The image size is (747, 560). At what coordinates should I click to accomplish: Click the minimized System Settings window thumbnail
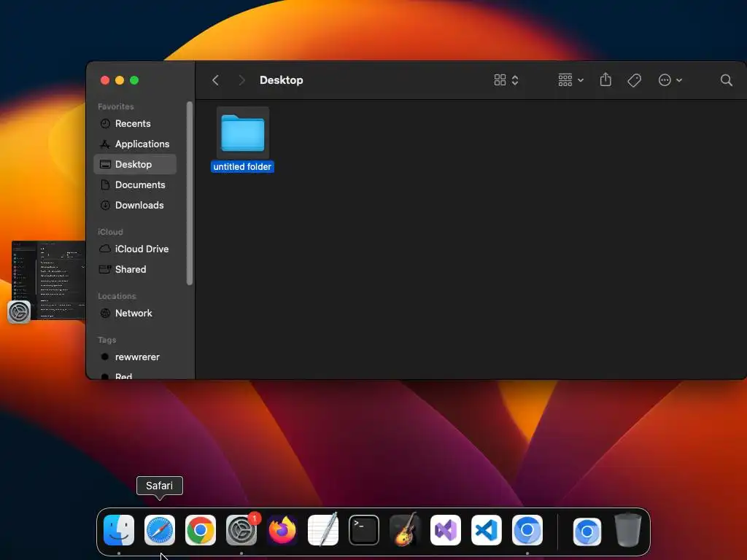pyautogui.click(x=49, y=280)
